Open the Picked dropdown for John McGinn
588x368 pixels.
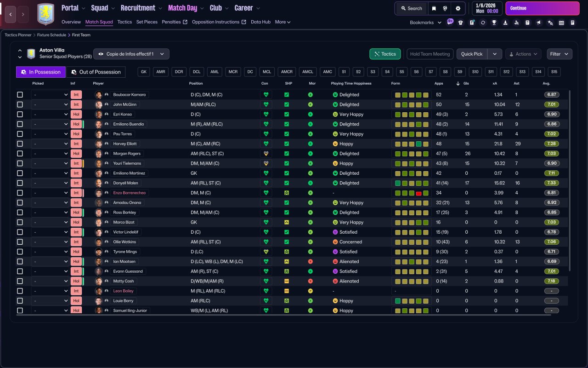(x=50, y=104)
